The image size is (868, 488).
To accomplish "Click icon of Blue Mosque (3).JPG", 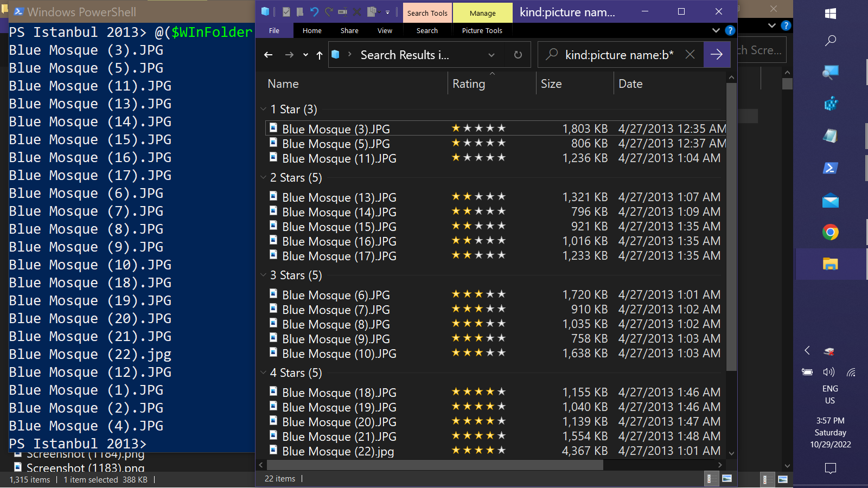I will tap(273, 128).
